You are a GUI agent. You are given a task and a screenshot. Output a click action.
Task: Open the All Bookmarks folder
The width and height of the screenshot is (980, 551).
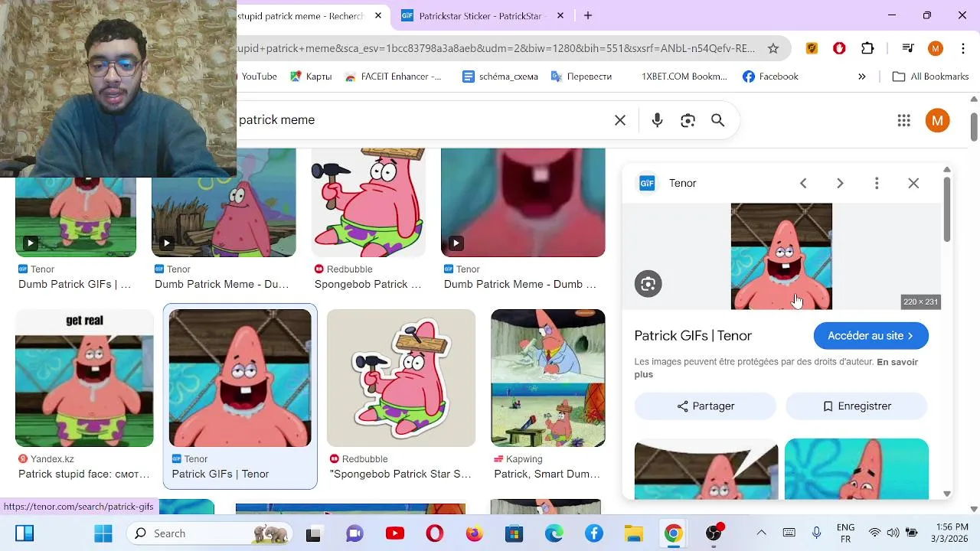point(931,77)
